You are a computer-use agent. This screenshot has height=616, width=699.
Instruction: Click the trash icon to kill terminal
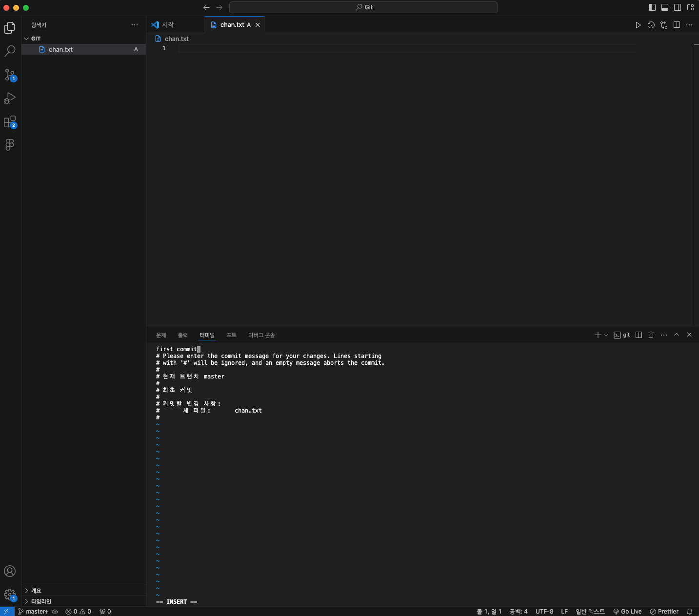coord(651,335)
